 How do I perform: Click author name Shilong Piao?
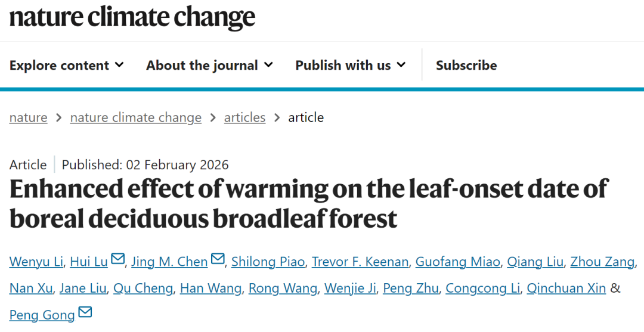[x=268, y=262]
